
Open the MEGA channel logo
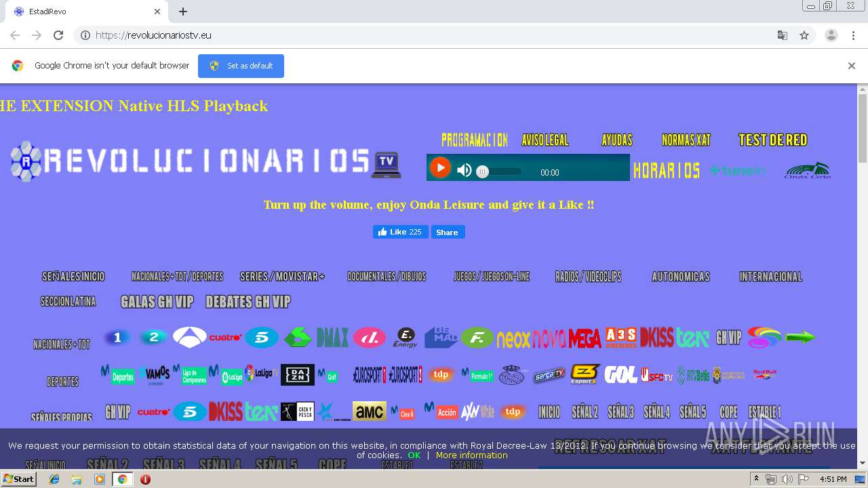point(585,338)
